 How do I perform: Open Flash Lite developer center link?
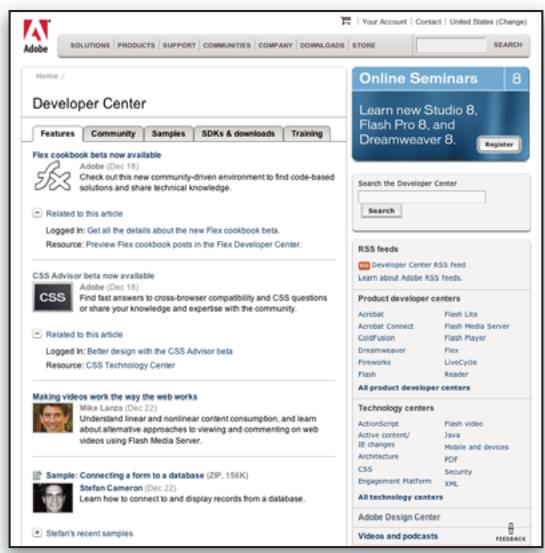(461, 314)
